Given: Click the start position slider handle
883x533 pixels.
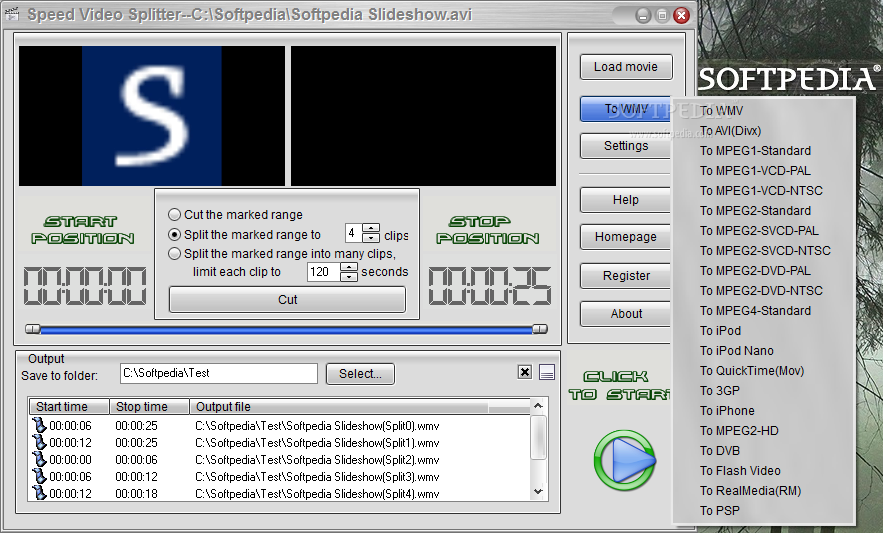Looking at the screenshot, I should pos(33,328).
